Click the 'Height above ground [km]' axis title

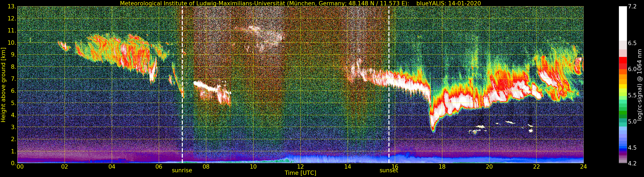pos(3,85)
